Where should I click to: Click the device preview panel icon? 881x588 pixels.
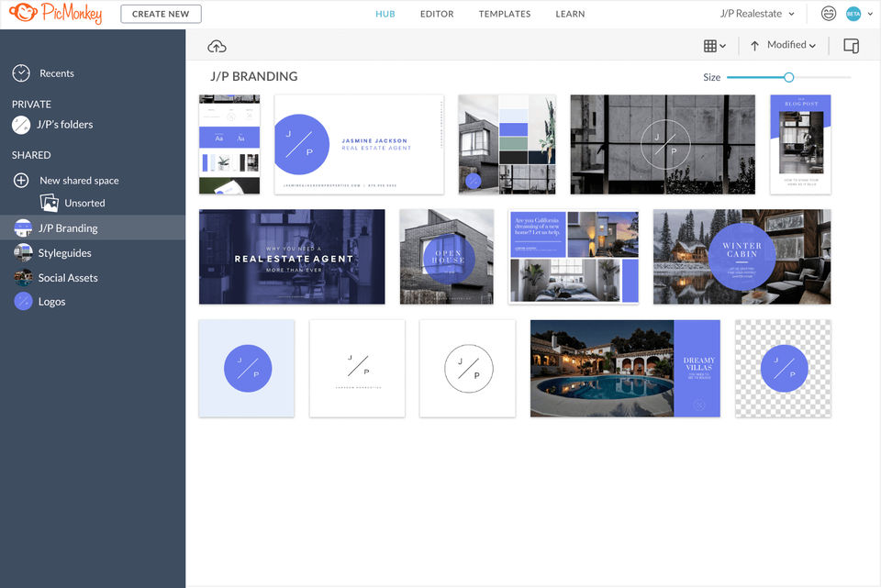[852, 46]
